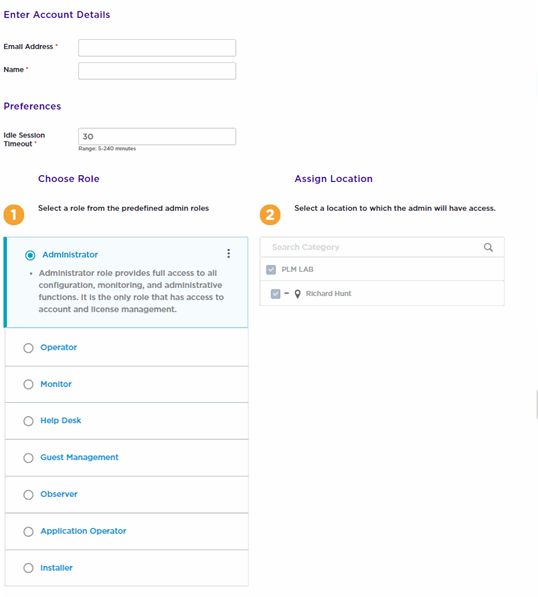538x597 pixels.
Task: Select the Observer role radio button
Action: click(28, 495)
